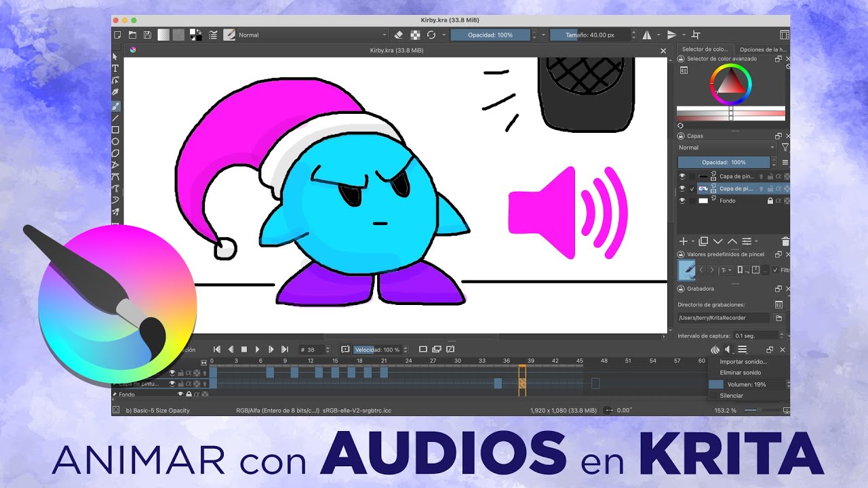Screen dimensions: 868x488
Task: Add a new layer with plus button
Action: [x=684, y=241]
